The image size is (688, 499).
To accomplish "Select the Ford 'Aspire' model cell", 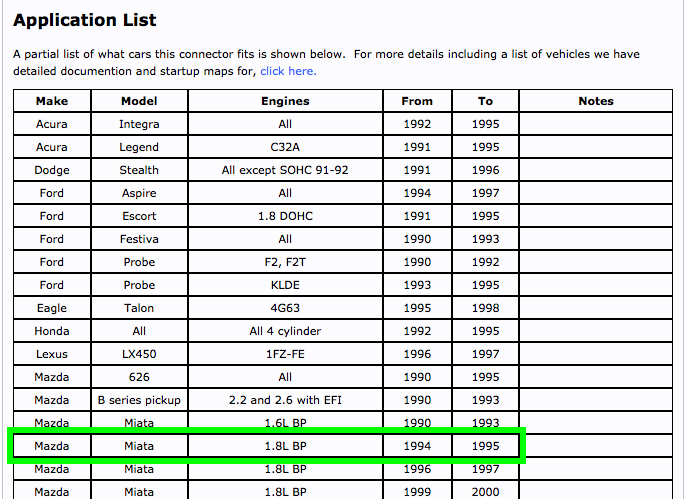I will tap(139, 193).
